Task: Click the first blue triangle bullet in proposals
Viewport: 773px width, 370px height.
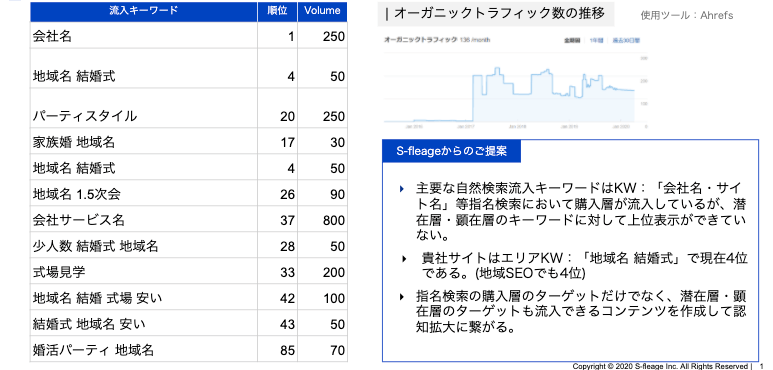Action: point(402,188)
